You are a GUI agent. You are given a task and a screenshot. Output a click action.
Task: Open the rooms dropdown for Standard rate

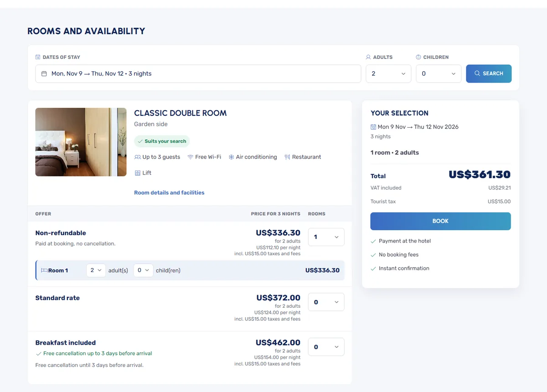click(x=326, y=302)
